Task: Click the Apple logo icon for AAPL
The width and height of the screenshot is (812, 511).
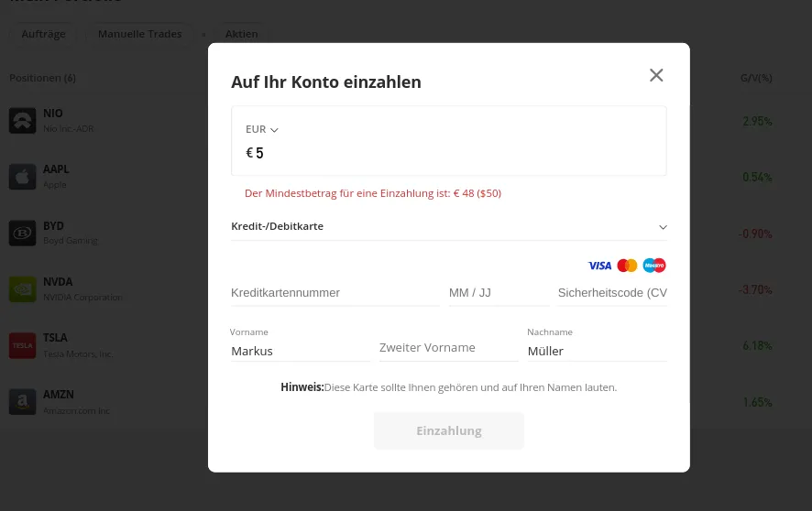Action: coord(22,177)
